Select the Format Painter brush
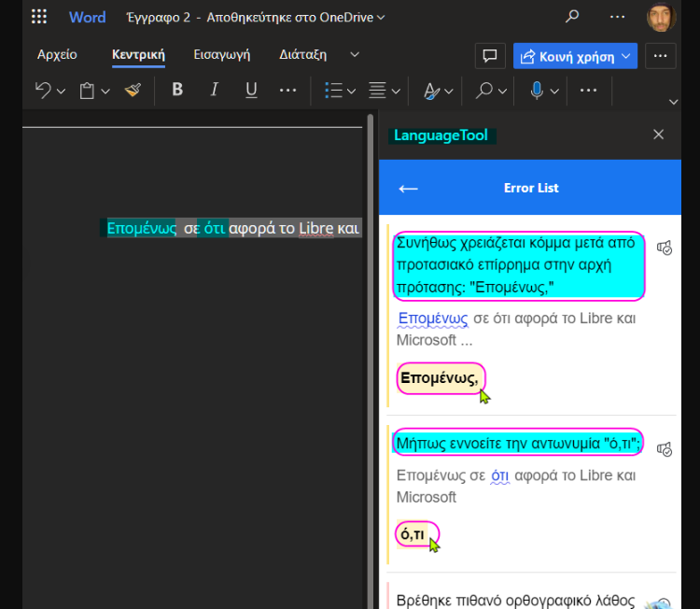The height and width of the screenshot is (609, 700). click(133, 91)
